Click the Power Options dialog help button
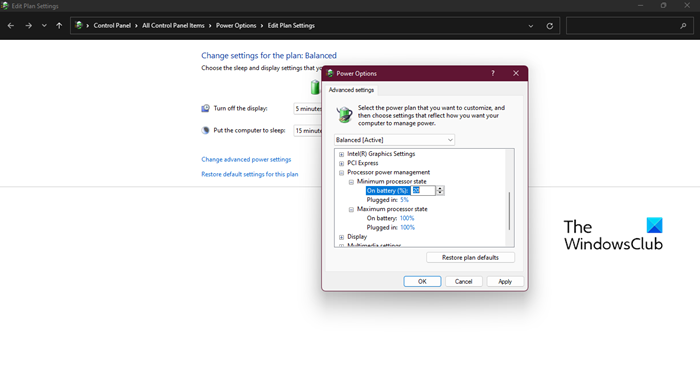Image resolution: width=700 pixels, height=369 pixels. 493,73
